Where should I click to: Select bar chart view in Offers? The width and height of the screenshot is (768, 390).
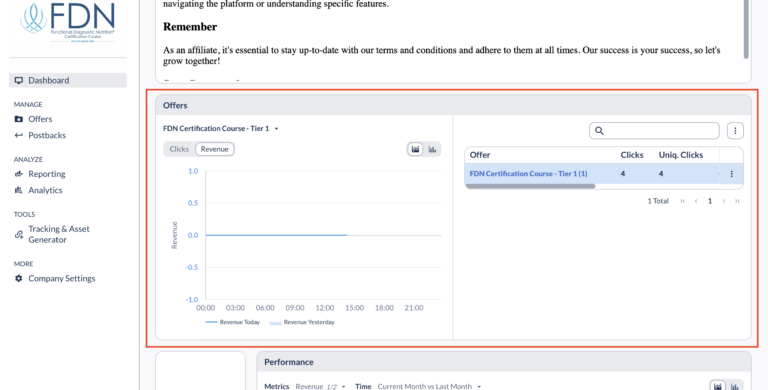pos(432,149)
